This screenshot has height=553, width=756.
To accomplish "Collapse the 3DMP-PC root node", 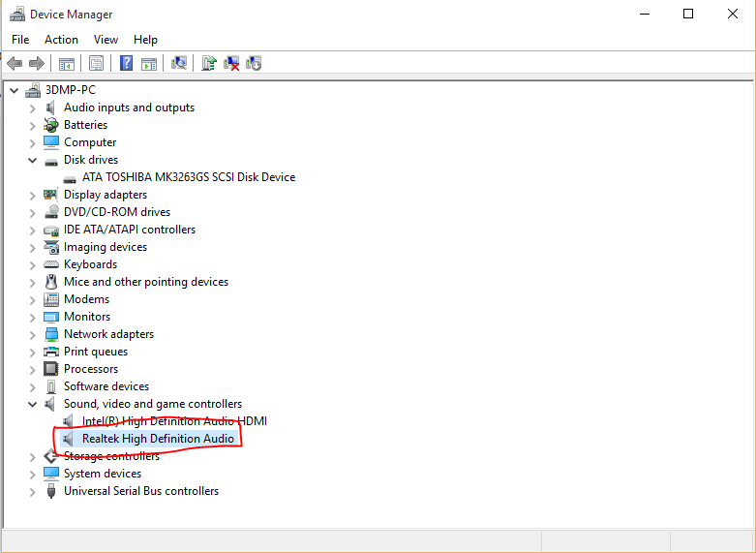I will point(15,90).
